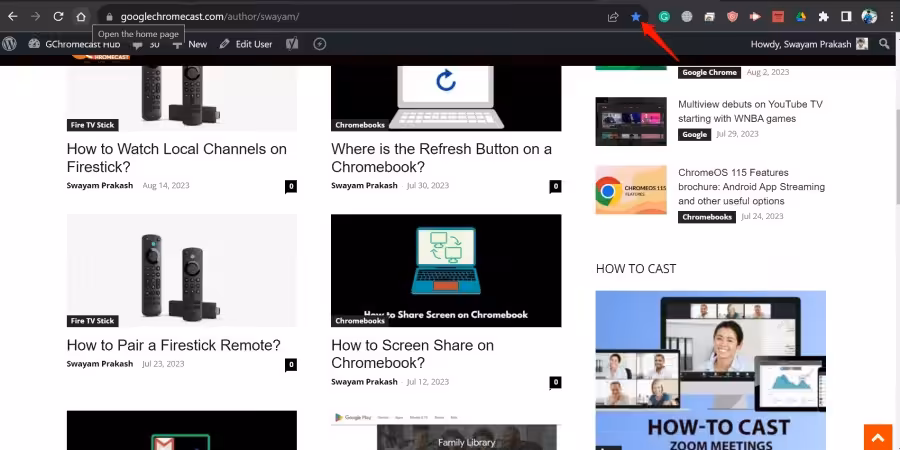Open the Google Drive extension icon
900x450 pixels.
[801, 17]
